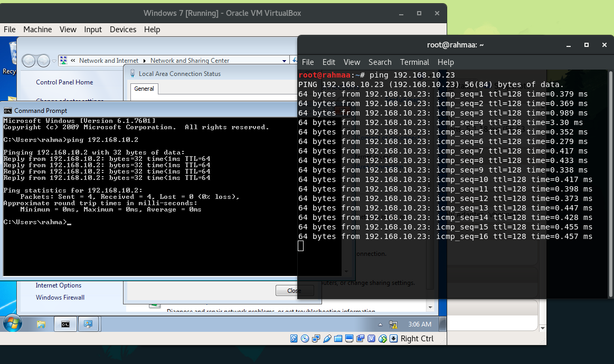Click the double chevron in the address bar
Image resolution: width=614 pixels, height=364 pixels.
click(x=73, y=60)
